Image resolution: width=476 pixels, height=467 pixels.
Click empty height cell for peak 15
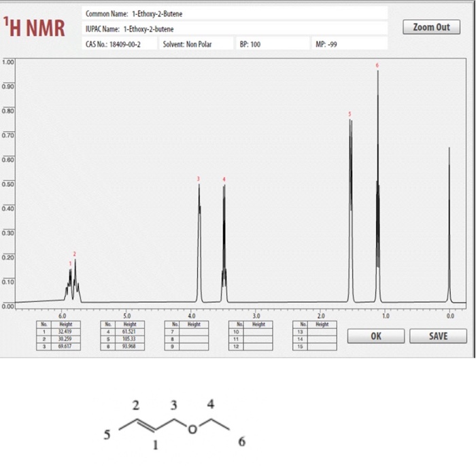pyautogui.click(x=322, y=347)
